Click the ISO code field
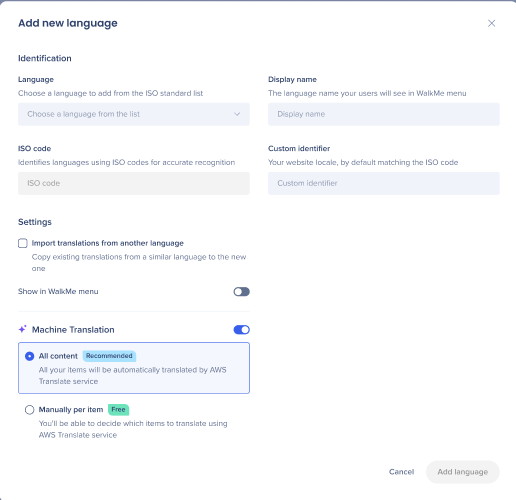Viewport: 516px width, 500px height. tap(134, 183)
